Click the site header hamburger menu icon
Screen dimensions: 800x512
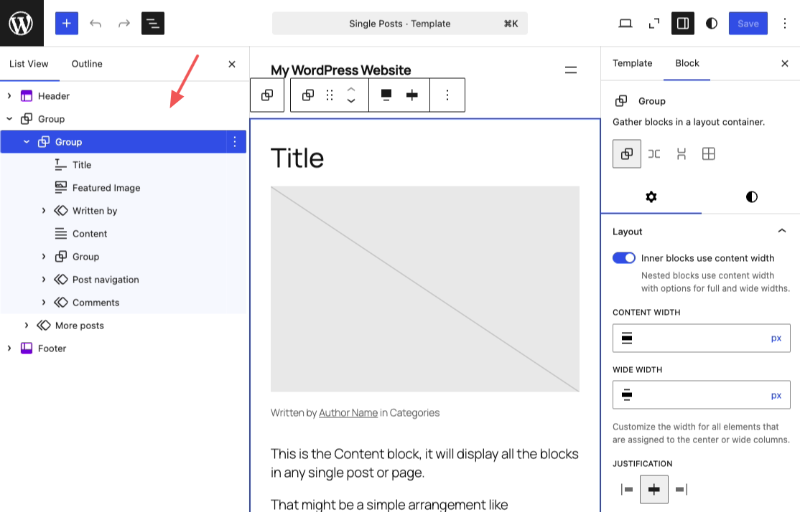click(x=570, y=70)
